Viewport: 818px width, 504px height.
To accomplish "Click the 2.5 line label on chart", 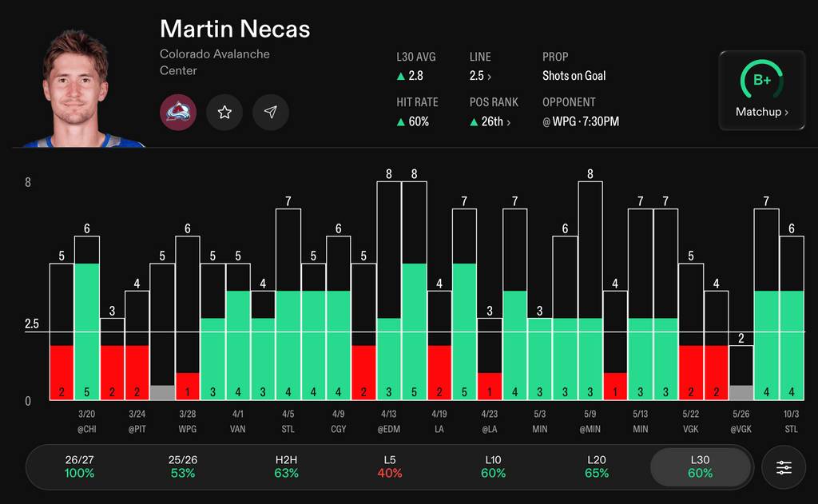I will pyautogui.click(x=32, y=324).
